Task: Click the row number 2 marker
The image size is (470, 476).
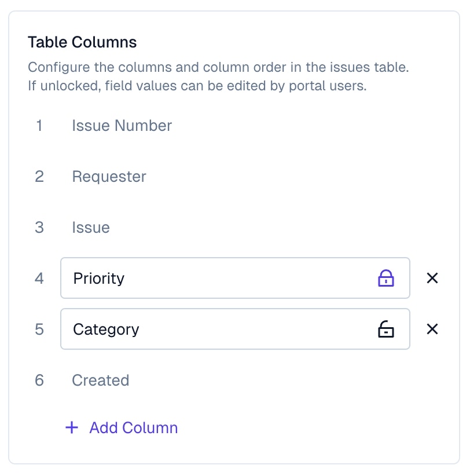Action: [39, 177]
